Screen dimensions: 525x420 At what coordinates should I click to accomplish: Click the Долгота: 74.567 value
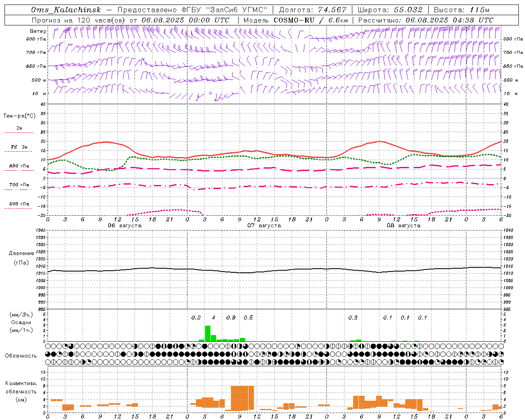click(313, 10)
